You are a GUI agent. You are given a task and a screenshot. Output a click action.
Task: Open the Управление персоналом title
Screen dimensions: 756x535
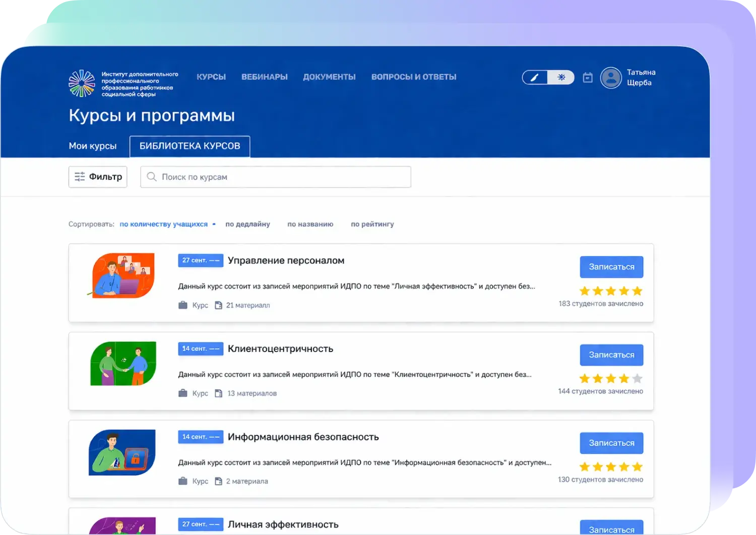286,260
